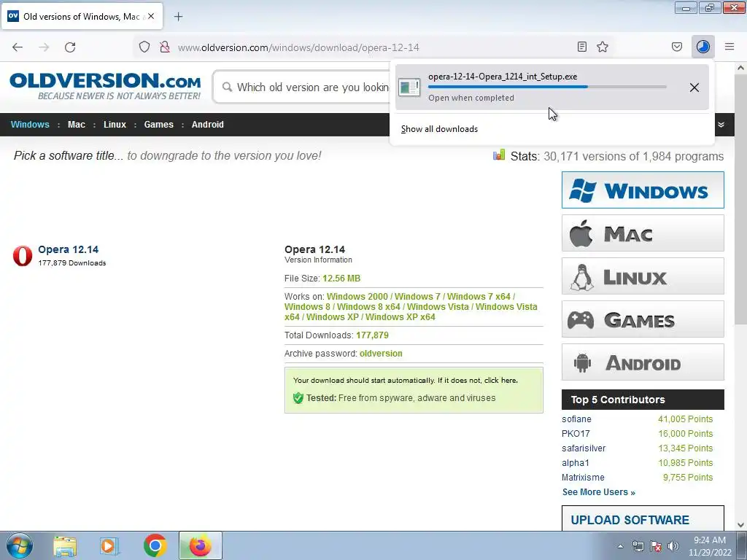Click the URL in the address bar

[x=298, y=47]
